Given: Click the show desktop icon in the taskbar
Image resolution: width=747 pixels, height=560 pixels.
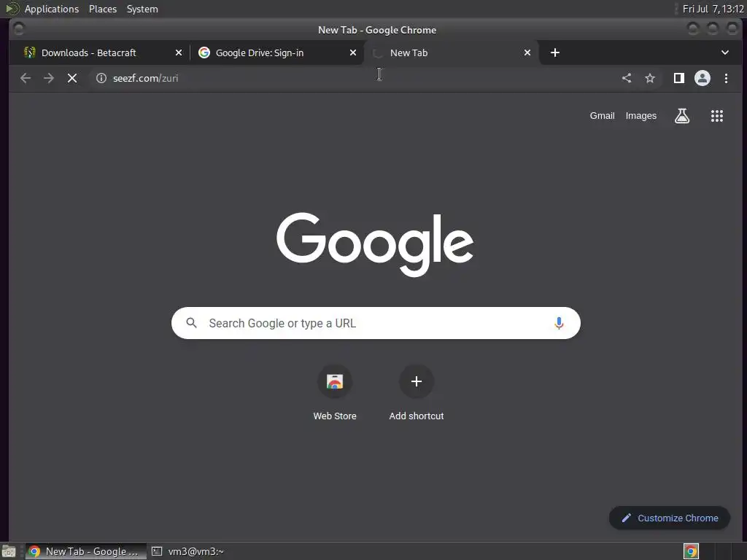Looking at the screenshot, I should pos(9,551).
